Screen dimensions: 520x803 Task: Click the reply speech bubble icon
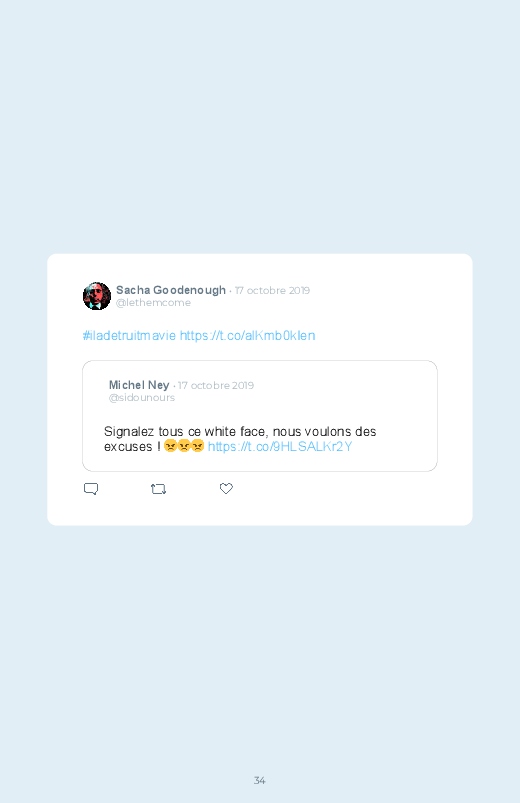tap(91, 489)
